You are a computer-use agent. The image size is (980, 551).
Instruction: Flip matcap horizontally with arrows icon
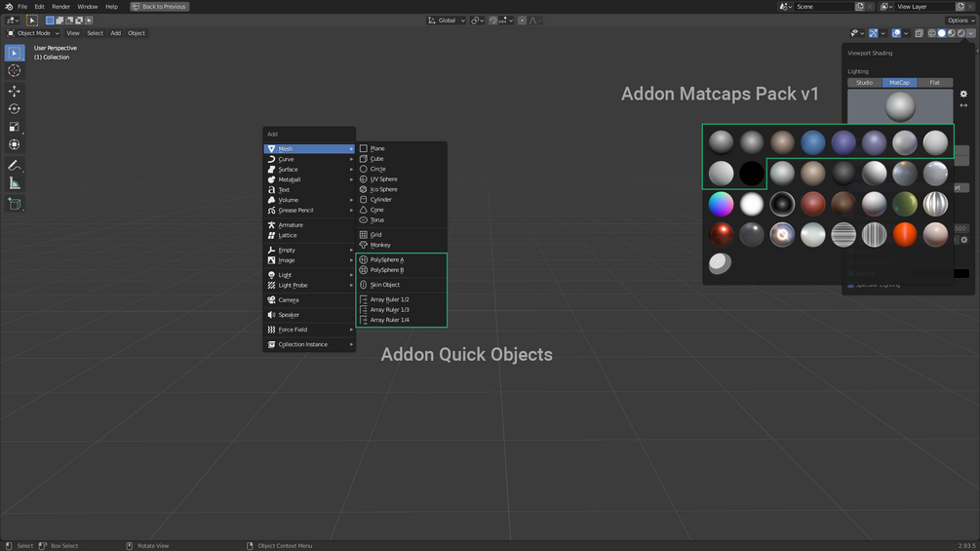(x=963, y=105)
